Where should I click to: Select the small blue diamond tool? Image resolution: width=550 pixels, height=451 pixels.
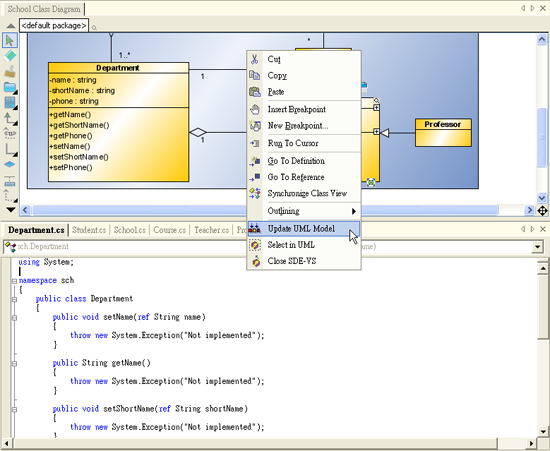(x=9, y=164)
